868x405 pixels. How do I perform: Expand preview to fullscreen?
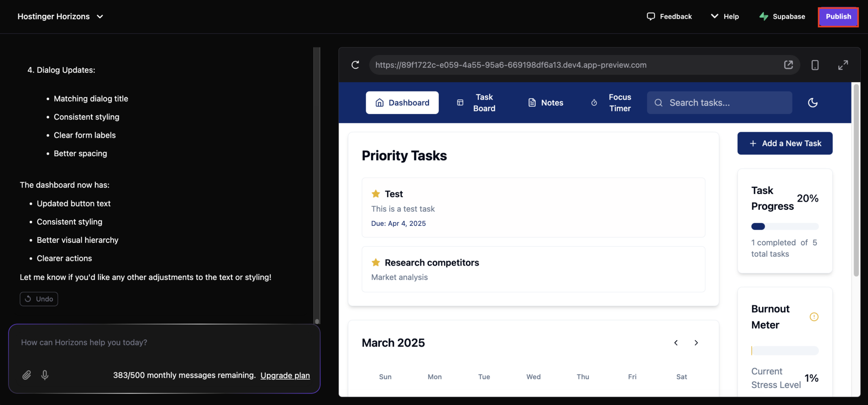[843, 65]
